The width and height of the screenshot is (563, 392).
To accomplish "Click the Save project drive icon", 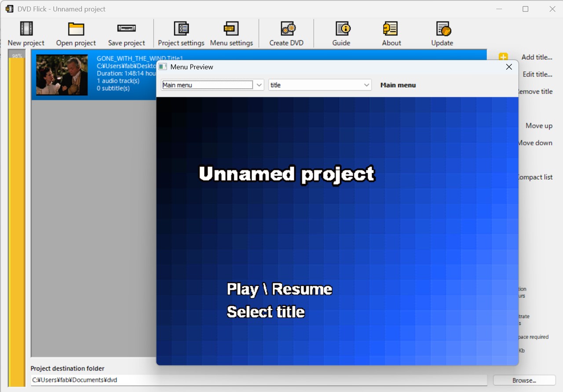I will 127,29.
